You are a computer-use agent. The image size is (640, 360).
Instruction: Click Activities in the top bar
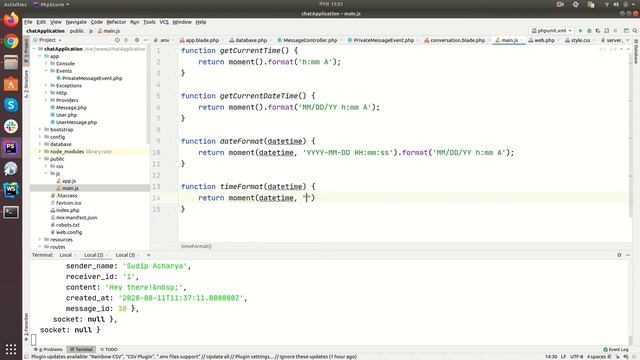click(x=15, y=4)
